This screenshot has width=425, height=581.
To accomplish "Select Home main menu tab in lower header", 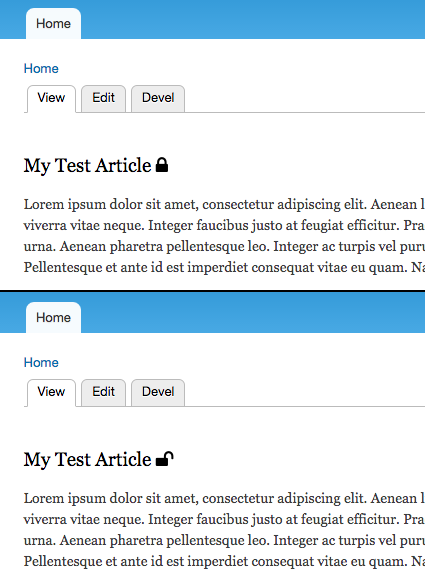I will 53,318.
